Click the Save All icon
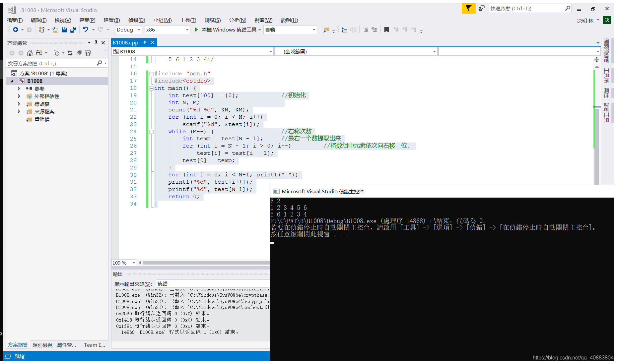 click(x=73, y=30)
